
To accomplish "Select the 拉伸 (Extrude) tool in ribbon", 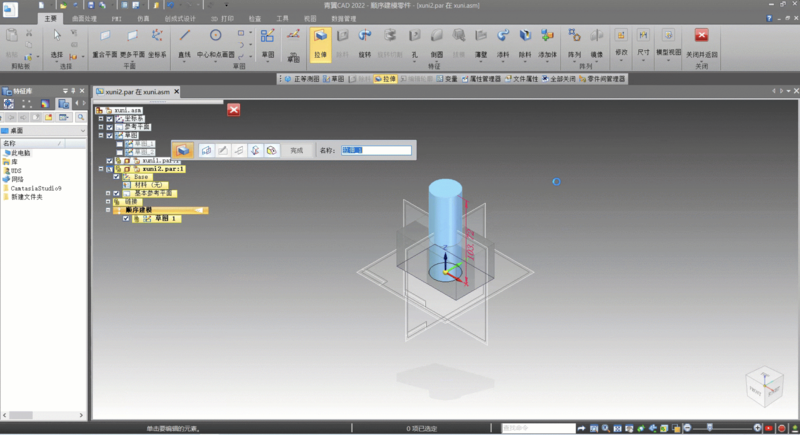I will pyautogui.click(x=320, y=40).
